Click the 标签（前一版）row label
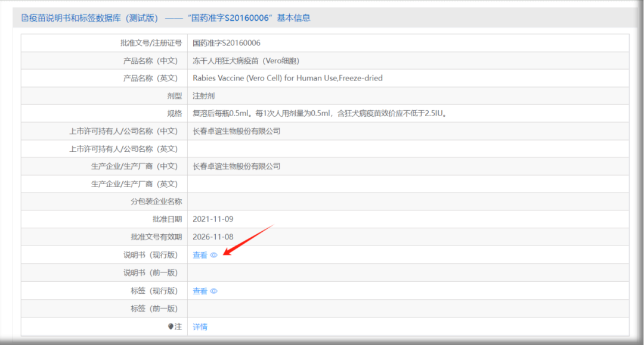The width and height of the screenshot is (644, 345). point(154,309)
